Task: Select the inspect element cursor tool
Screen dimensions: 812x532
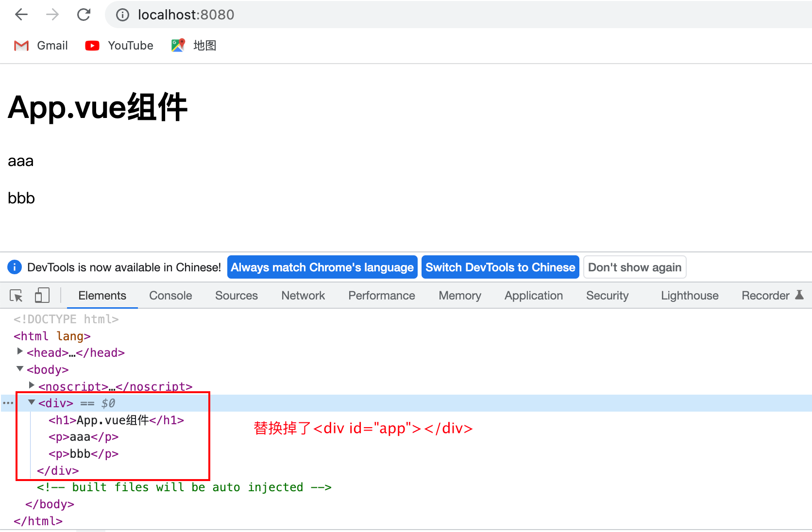Action: tap(16, 295)
